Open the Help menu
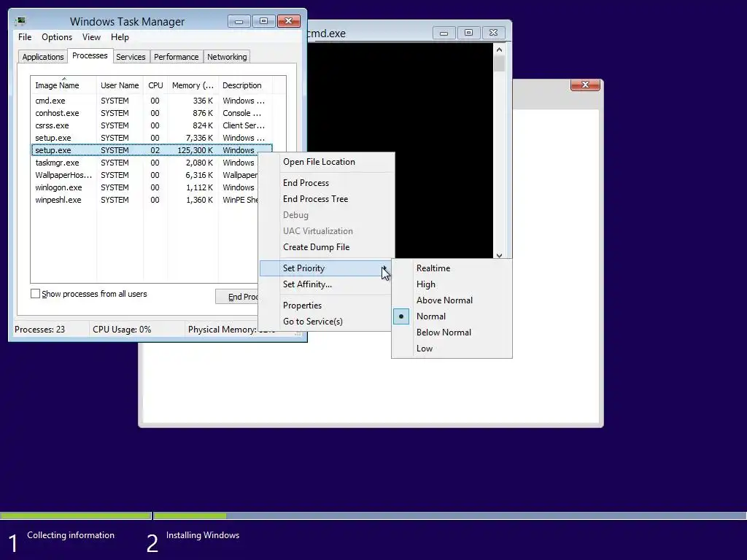The height and width of the screenshot is (560, 747). tap(120, 37)
